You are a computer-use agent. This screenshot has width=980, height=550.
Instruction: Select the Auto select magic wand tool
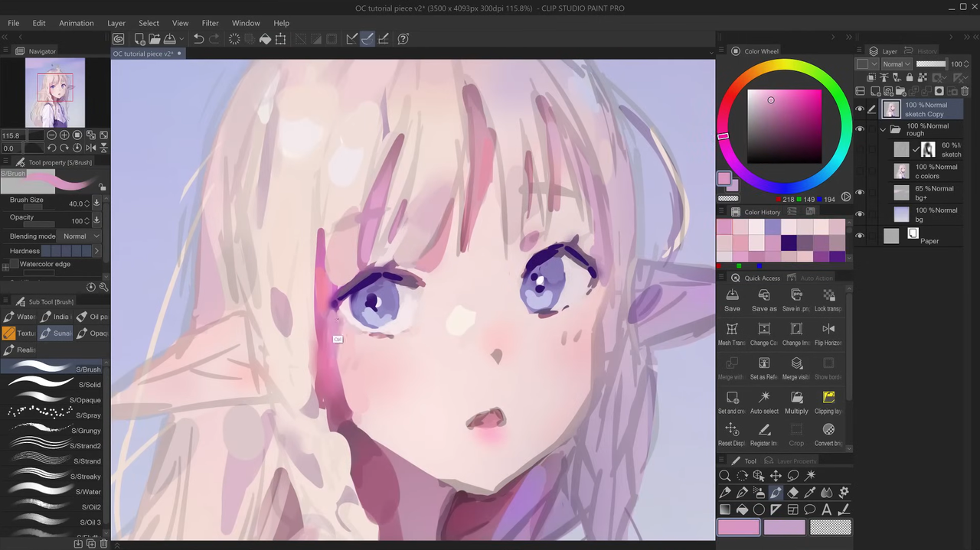click(810, 476)
